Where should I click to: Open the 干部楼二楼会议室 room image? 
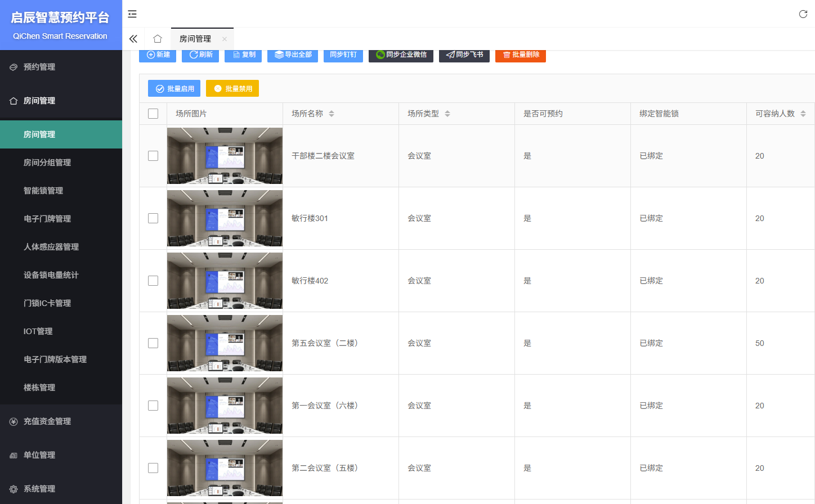(x=225, y=156)
